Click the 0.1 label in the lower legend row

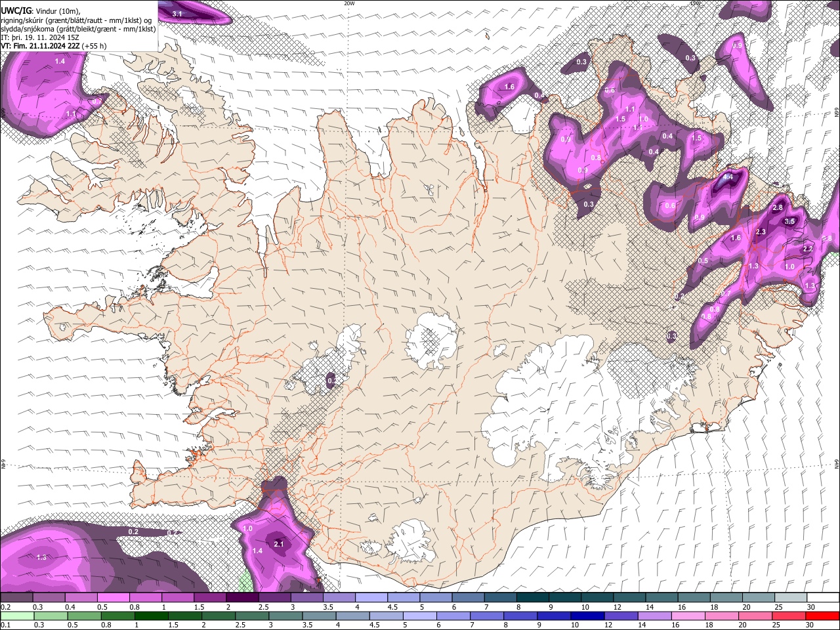pos(5,625)
